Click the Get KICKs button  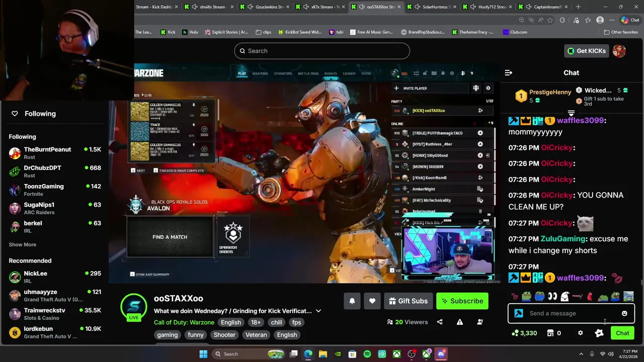pyautogui.click(x=586, y=51)
